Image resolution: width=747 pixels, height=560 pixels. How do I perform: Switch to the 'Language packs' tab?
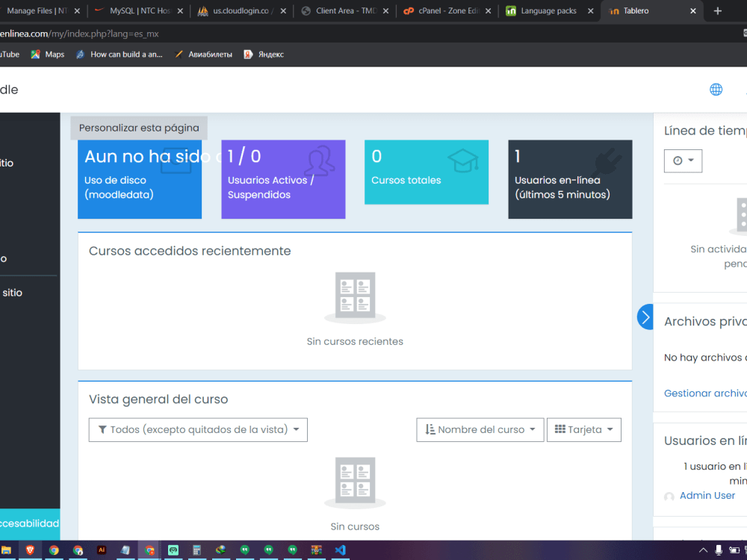(x=548, y=10)
